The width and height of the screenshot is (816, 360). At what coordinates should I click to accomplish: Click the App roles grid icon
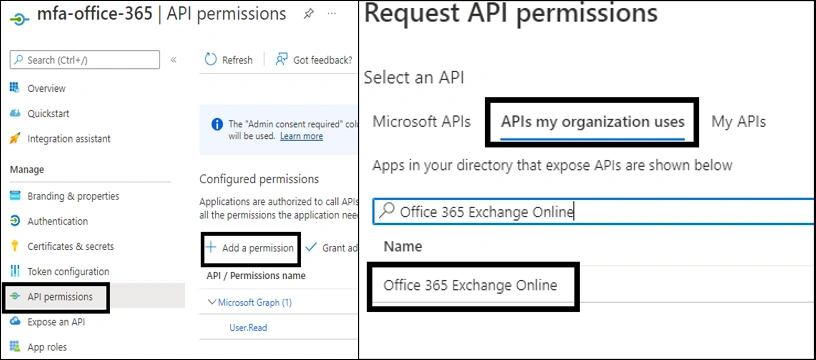point(15,346)
